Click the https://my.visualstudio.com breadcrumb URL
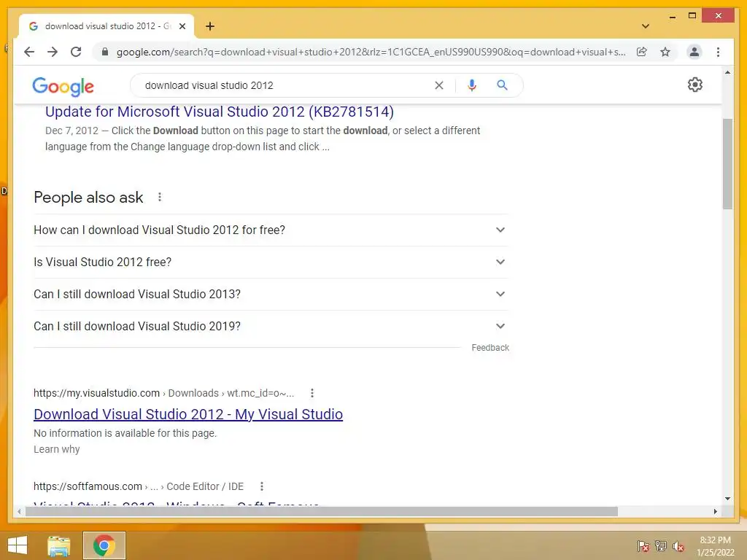The width and height of the screenshot is (747, 560). point(97,393)
